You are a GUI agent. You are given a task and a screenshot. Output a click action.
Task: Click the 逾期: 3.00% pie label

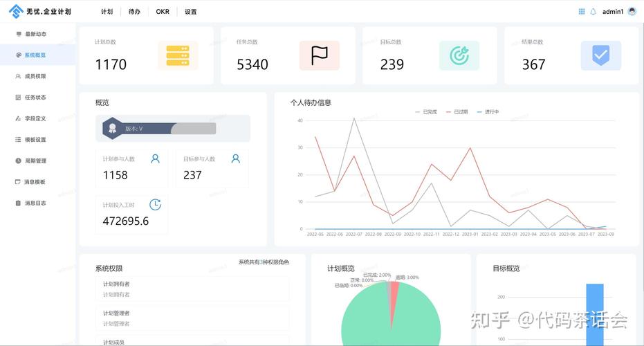click(x=407, y=277)
